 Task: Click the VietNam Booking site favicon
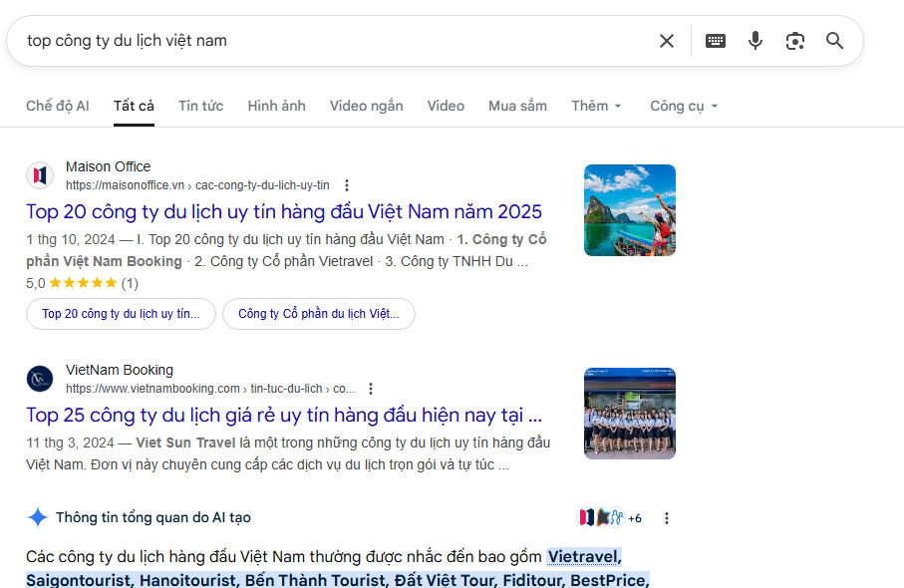tap(40, 380)
